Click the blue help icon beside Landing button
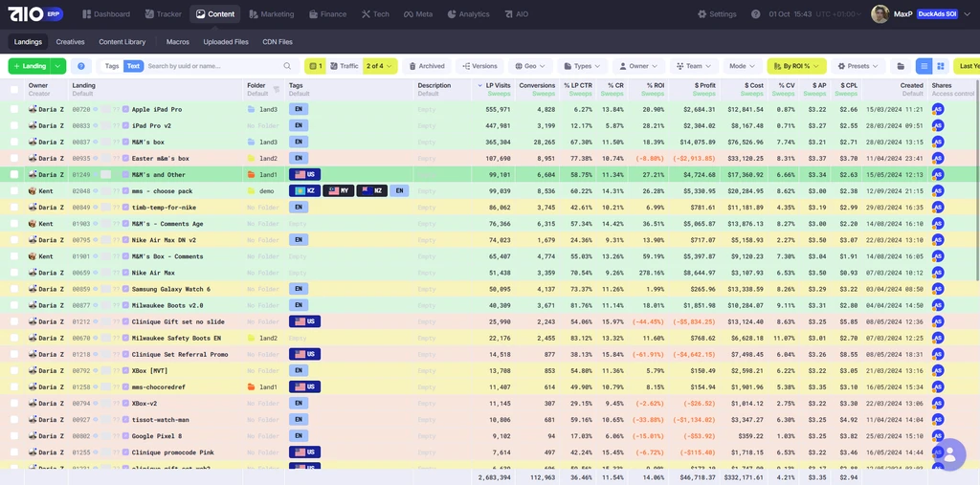This screenshot has width=980, height=485. [81, 66]
